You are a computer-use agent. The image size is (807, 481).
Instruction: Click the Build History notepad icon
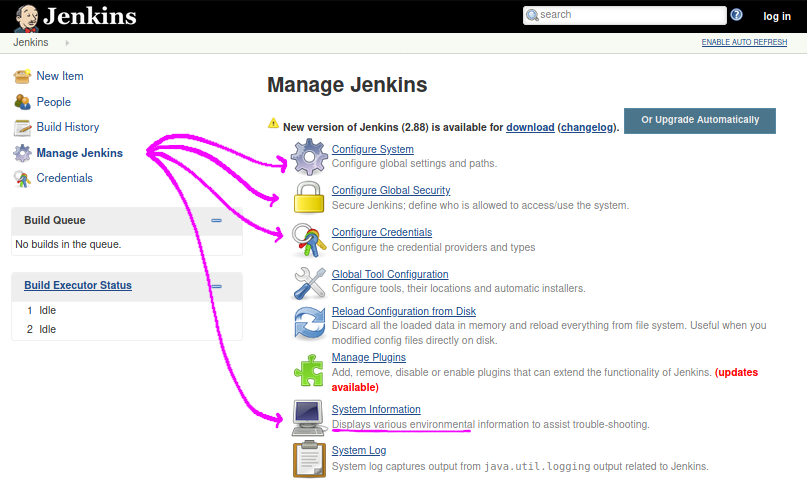pos(22,127)
